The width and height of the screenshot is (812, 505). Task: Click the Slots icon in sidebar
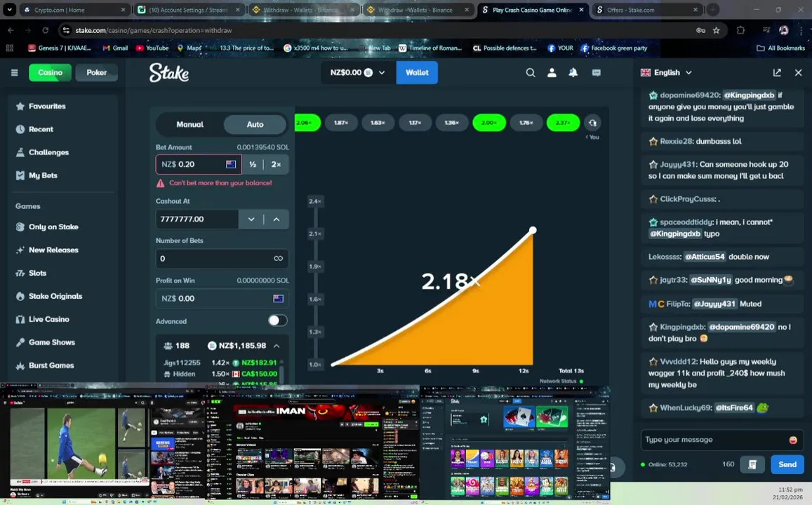(x=20, y=273)
